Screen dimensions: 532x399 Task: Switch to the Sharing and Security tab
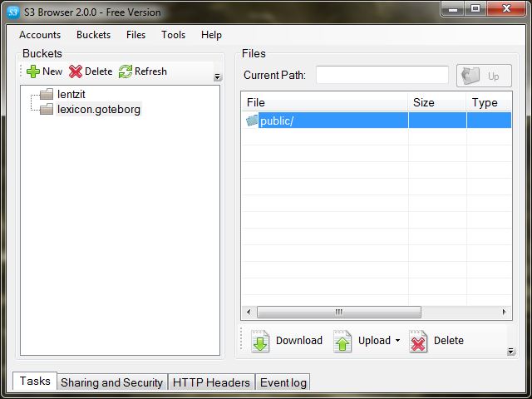click(111, 382)
